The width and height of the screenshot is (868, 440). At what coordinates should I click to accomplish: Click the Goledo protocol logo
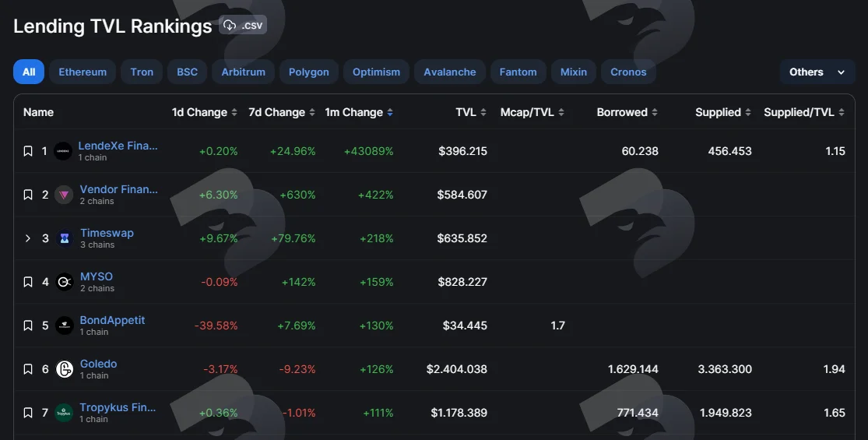64,369
